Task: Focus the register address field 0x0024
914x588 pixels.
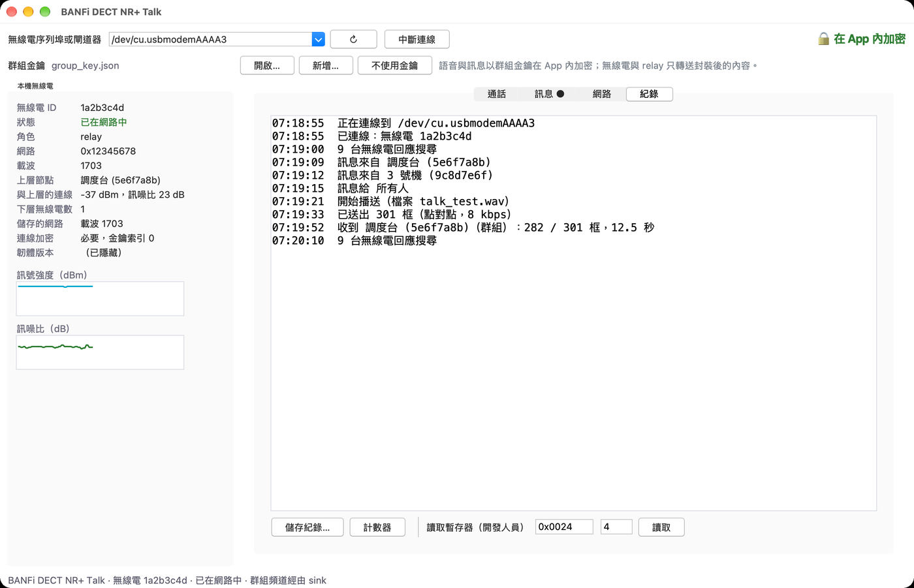Action: click(x=564, y=527)
